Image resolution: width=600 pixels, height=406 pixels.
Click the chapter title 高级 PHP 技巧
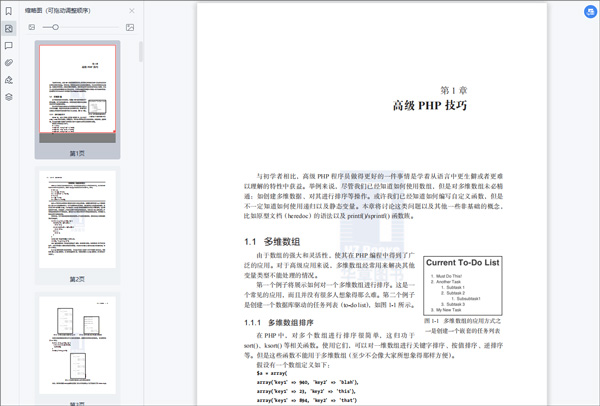point(430,106)
